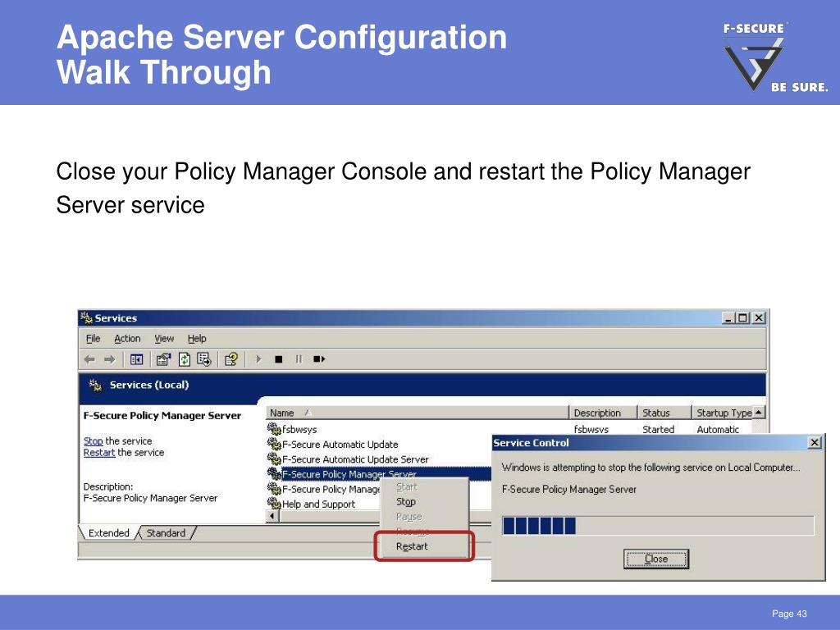Switch to the Standard tab
Viewport: 840px width, 630px height.
pyautogui.click(x=166, y=533)
